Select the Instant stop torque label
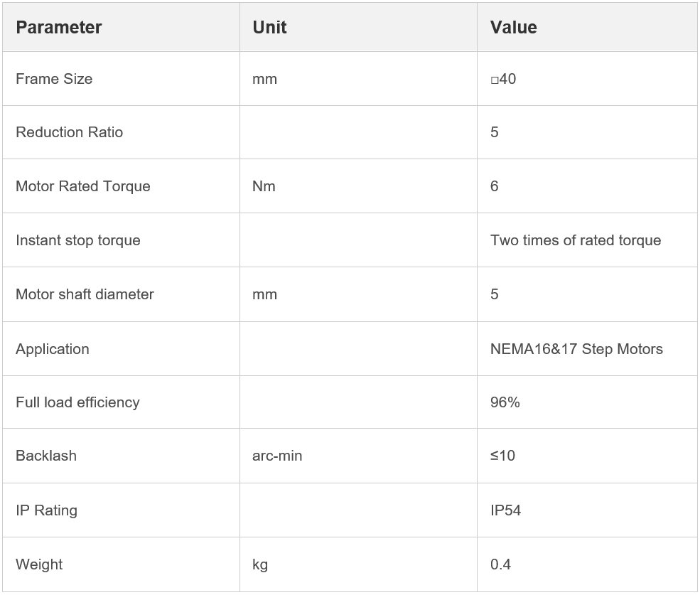The height and width of the screenshot is (595, 700). point(78,240)
